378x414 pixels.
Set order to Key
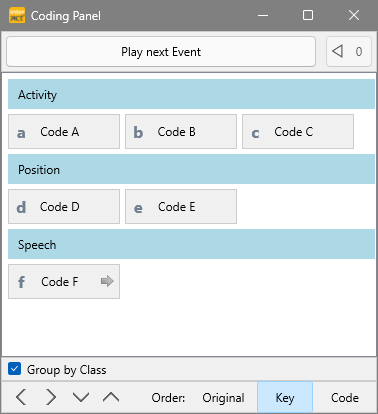[285, 397]
